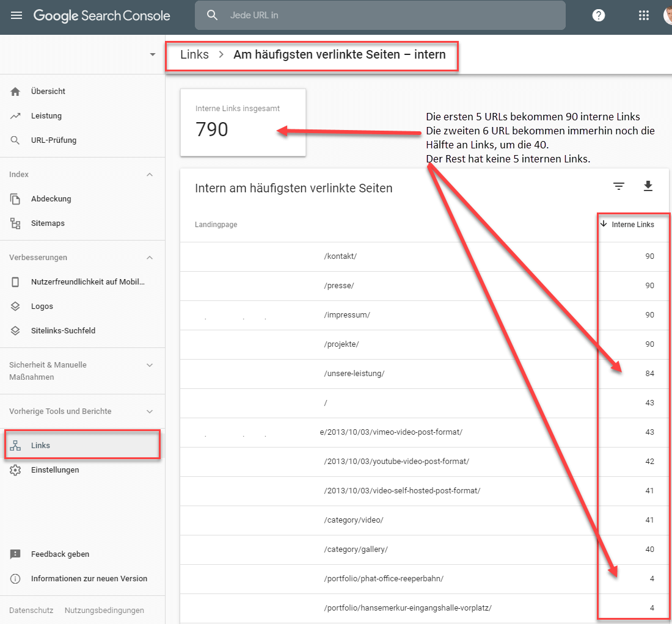Click the mobile usability phone icon
Screen dimensions: 672x624
(x=15, y=282)
